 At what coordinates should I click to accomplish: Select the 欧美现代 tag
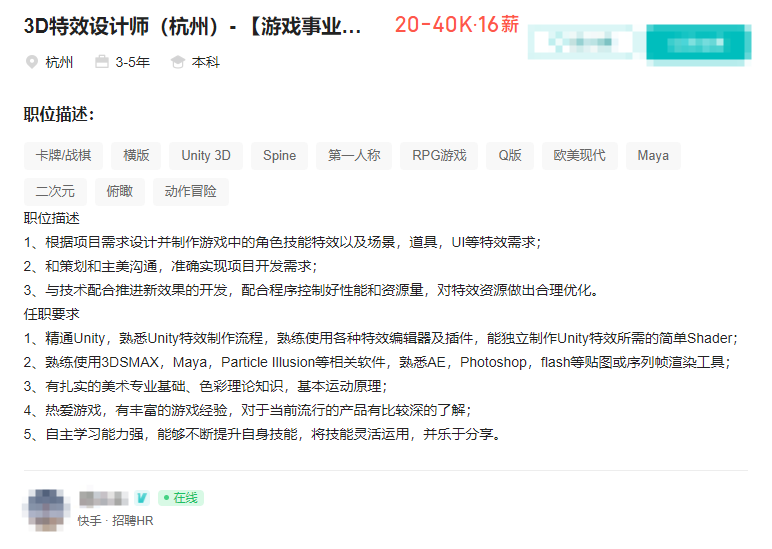(579, 155)
